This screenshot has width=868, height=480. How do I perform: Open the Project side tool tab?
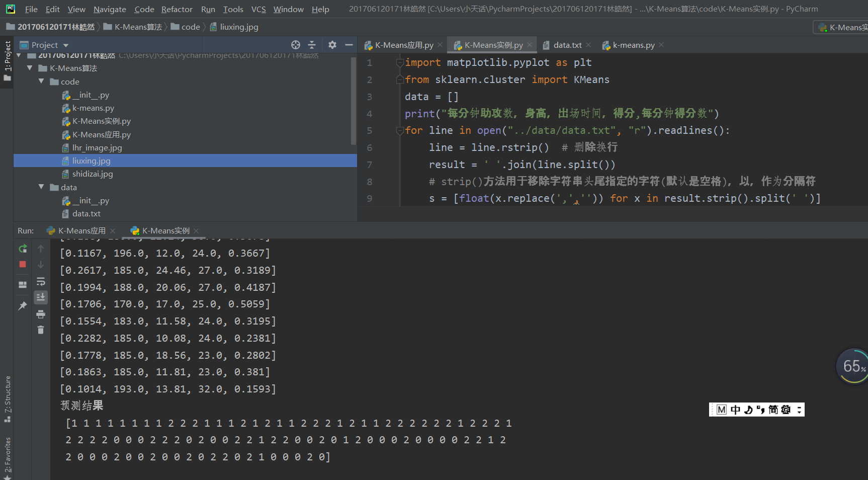[7, 61]
